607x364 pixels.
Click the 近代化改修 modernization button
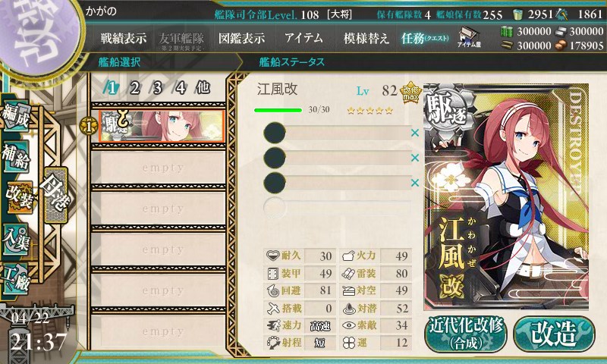pos(466,334)
